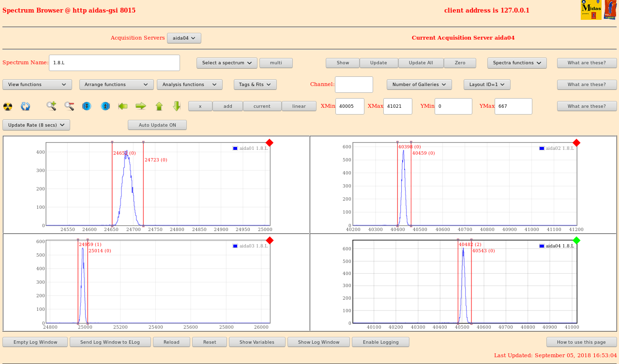
Task: Click the Spectrum Name input field
Action: pos(114,63)
